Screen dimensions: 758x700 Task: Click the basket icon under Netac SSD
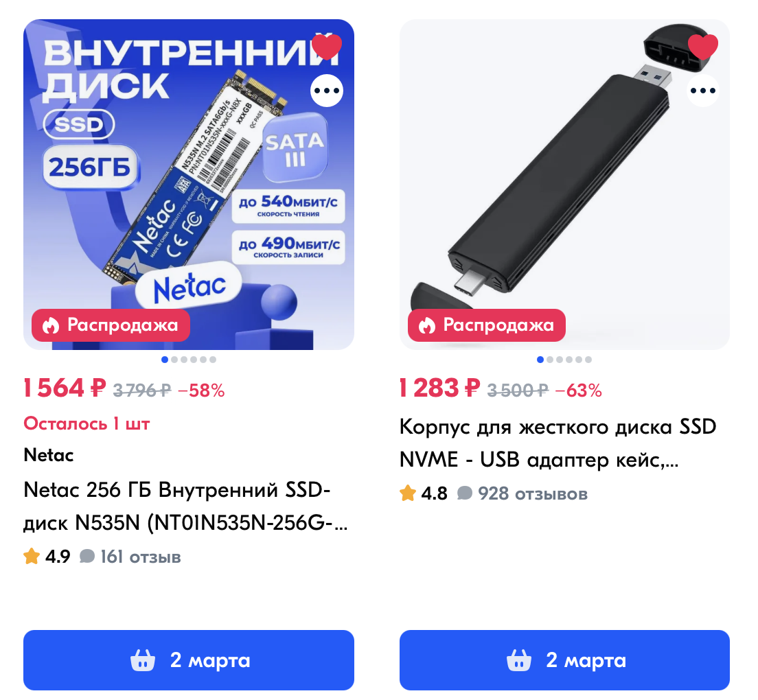143,660
